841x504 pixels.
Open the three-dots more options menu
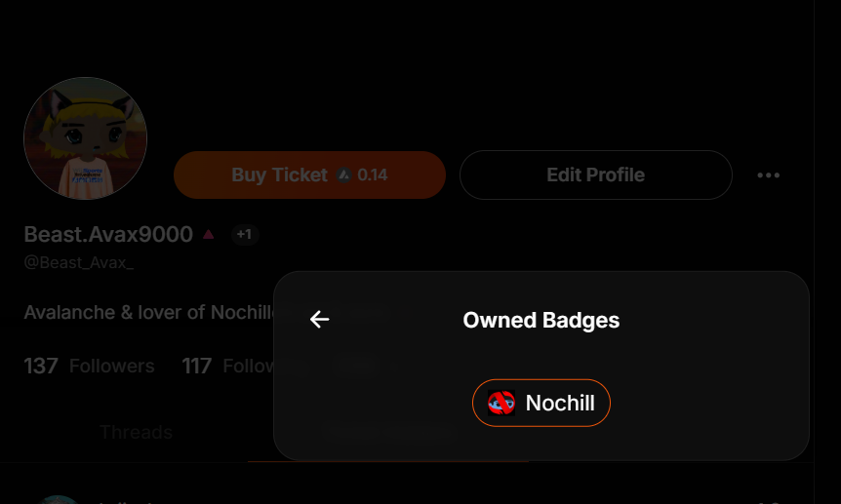coord(768,175)
